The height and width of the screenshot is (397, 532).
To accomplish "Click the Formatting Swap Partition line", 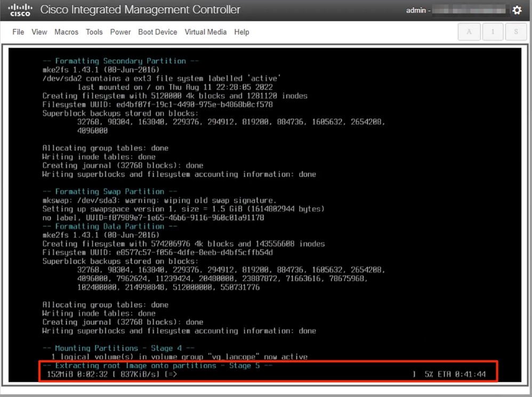I will click(x=110, y=192).
